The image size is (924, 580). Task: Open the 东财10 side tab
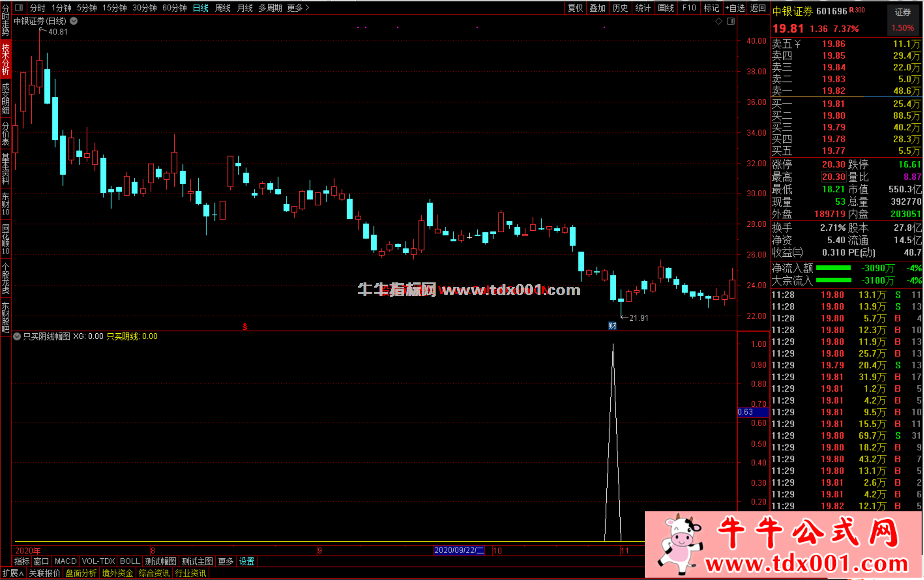[x=6, y=203]
